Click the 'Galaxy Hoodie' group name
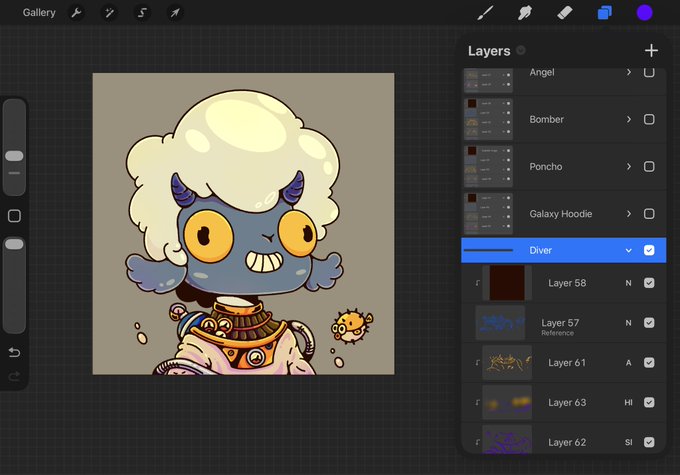Screen dimensions: 680x475 click(560, 214)
